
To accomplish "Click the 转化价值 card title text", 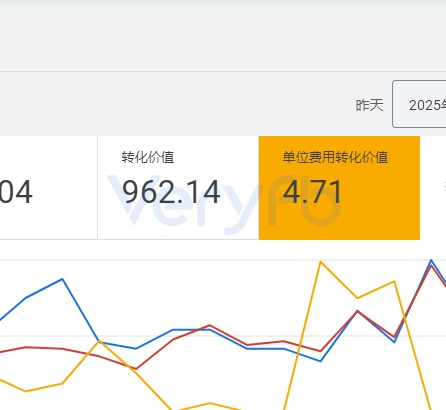I will [148, 157].
